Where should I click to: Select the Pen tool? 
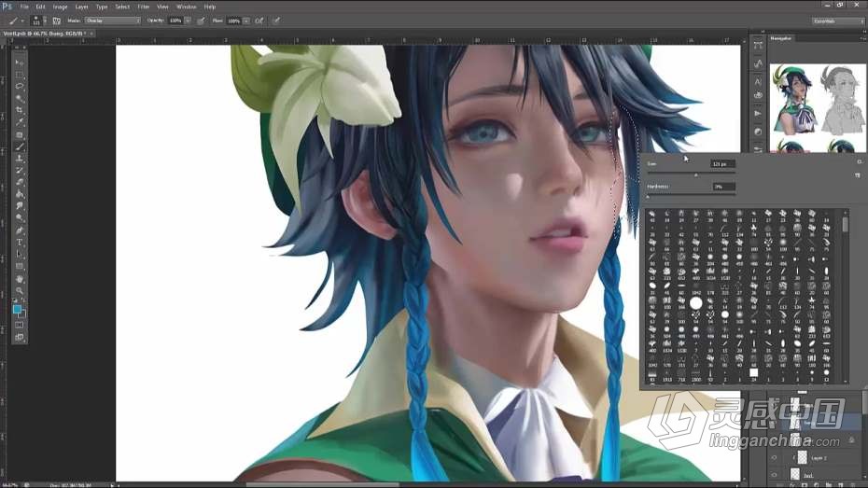20,230
